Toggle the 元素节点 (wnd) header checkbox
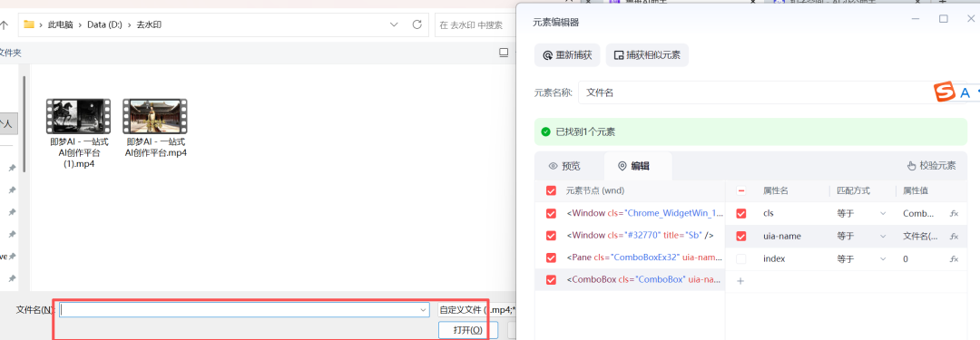Screen dimensions: 980x340 tap(552, 190)
